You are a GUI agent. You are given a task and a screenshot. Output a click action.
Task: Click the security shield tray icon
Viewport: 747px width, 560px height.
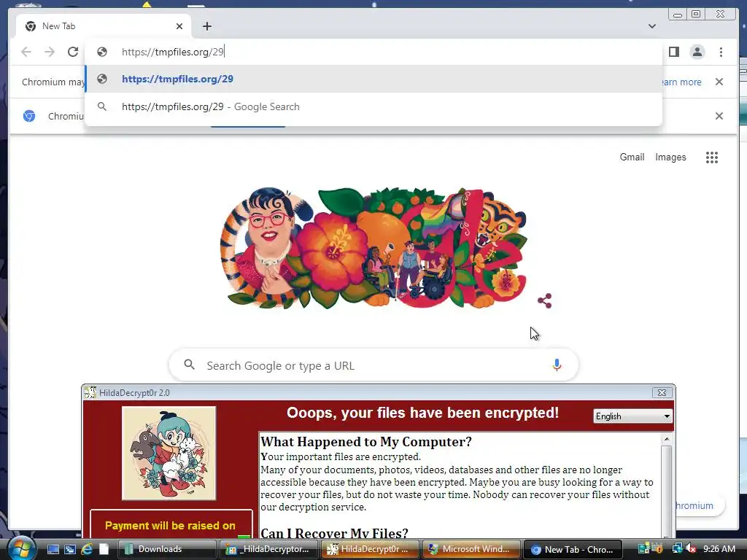click(657, 548)
